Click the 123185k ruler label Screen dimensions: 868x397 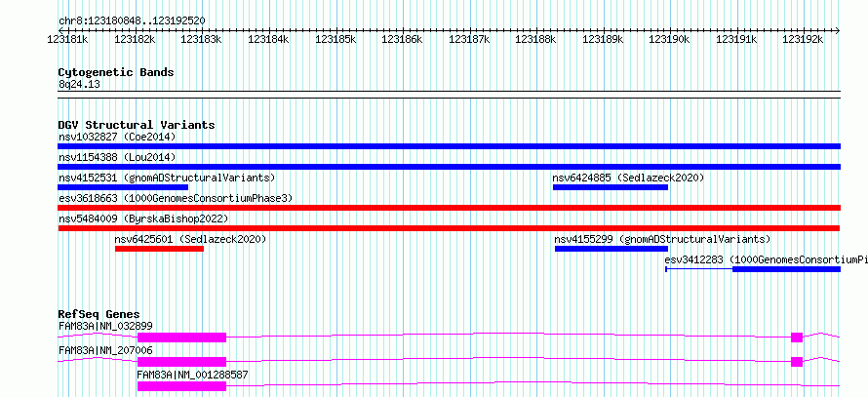pyautogui.click(x=335, y=39)
